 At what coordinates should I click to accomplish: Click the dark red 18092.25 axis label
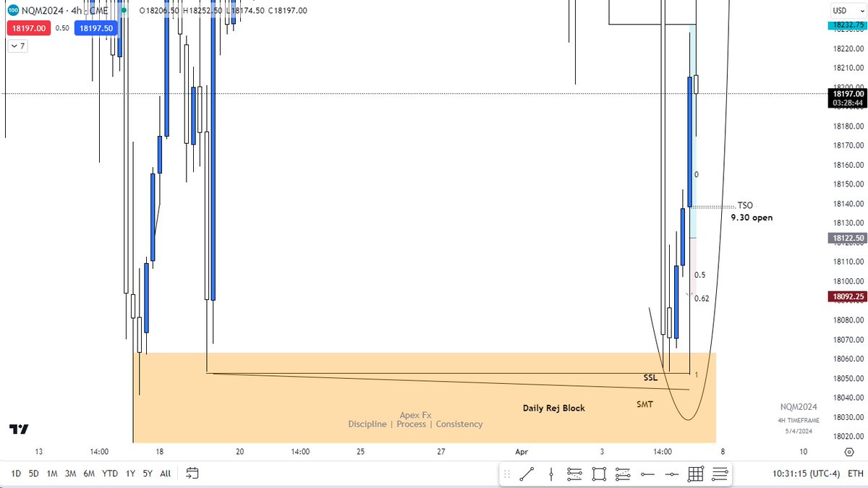tap(847, 296)
